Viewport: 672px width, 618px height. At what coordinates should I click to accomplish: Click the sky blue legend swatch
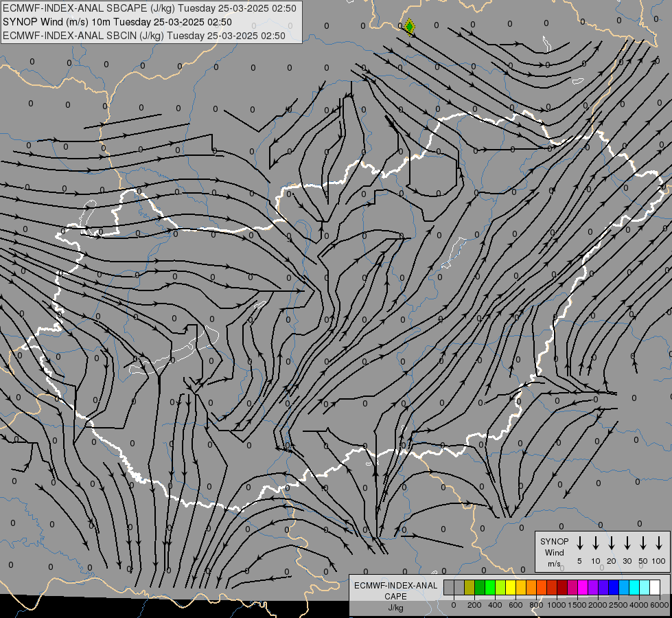pyautogui.click(x=623, y=587)
